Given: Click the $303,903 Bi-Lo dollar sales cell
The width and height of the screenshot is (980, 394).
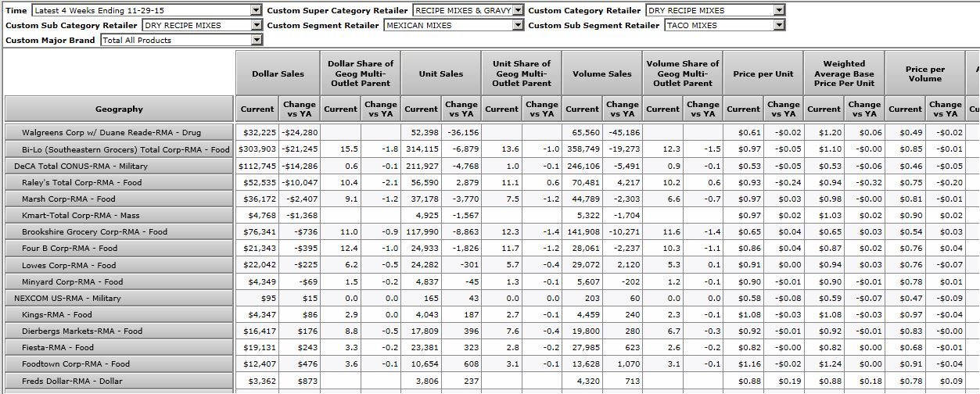Looking at the screenshot, I should click(257, 149).
